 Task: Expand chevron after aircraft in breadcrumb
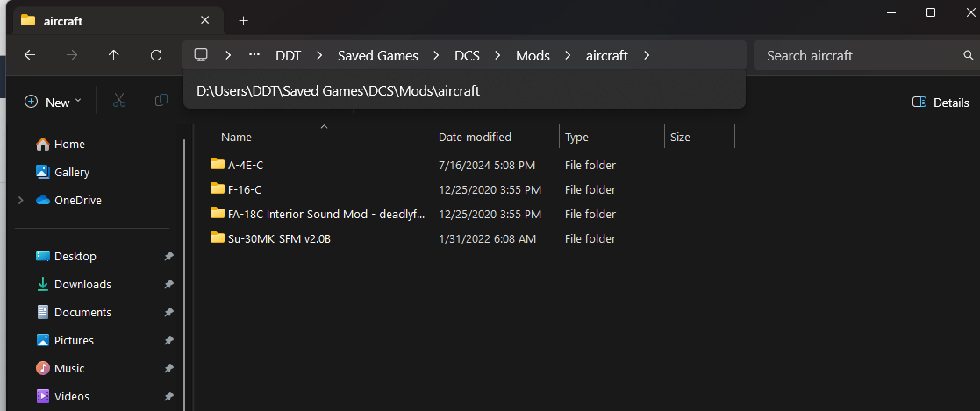point(647,55)
